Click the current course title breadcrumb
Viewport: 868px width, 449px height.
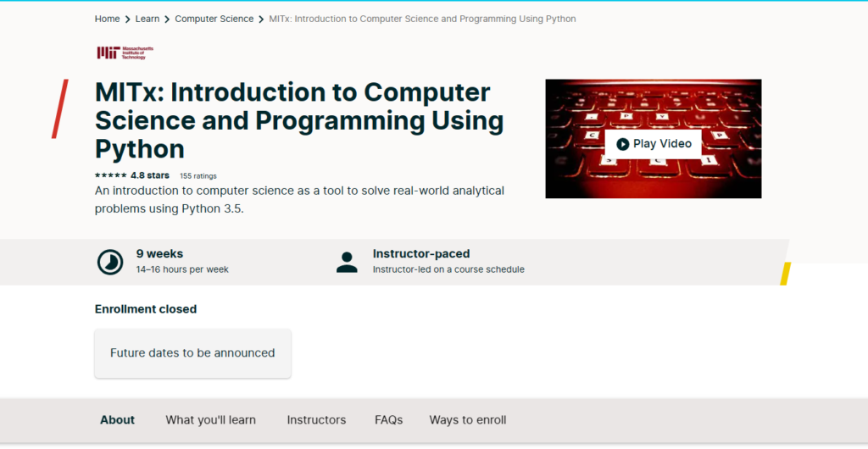click(422, 19)
